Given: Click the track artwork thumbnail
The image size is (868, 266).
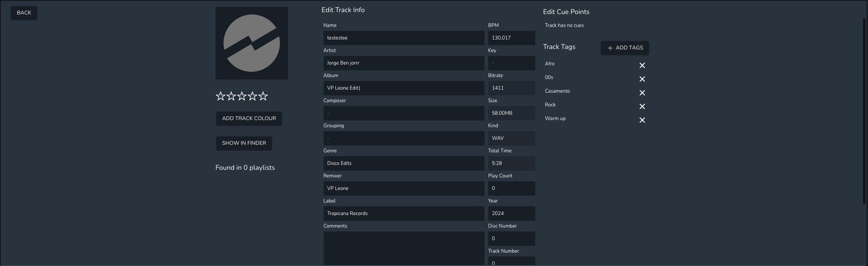Looking at the screenshot, I should pyautogui.click(x=252, y=43).
